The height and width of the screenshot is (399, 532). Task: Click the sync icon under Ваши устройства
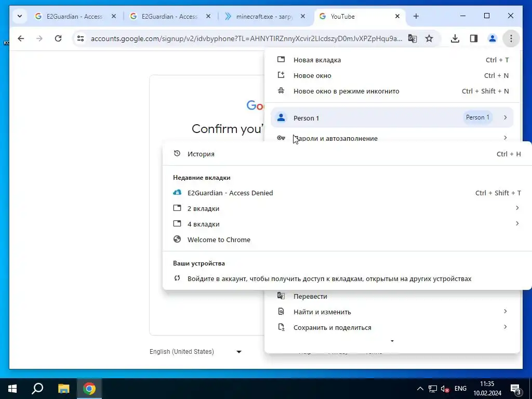(177, 278)
